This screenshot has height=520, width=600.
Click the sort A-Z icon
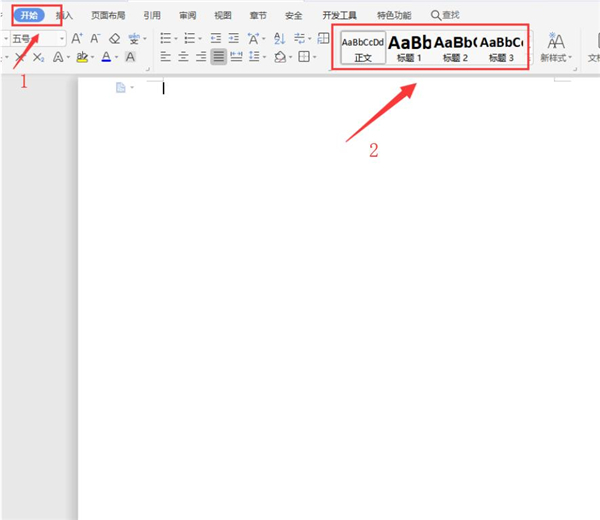pyautogui.click(x=279, y=38)
